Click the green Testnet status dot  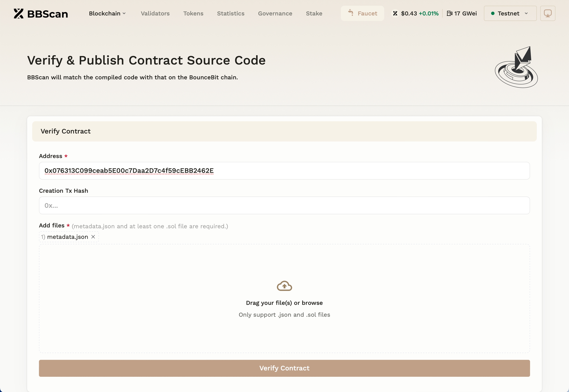point(492,13)
